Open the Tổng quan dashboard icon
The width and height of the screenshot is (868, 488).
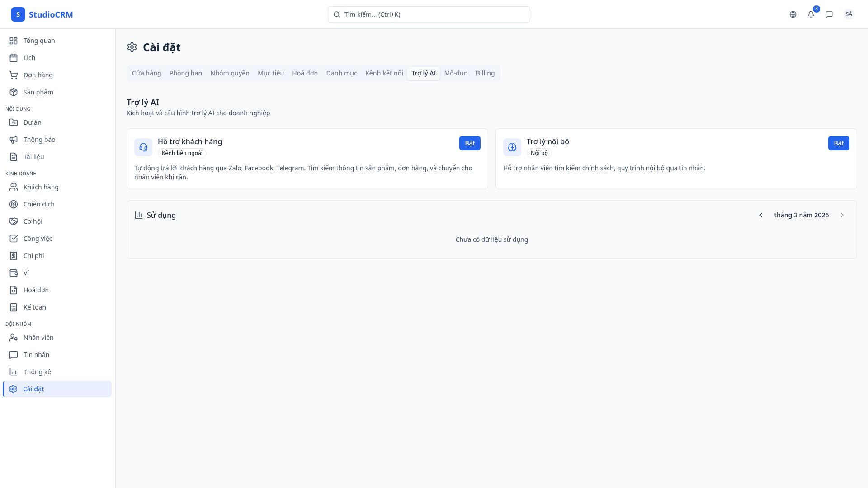tap(14, 40)
